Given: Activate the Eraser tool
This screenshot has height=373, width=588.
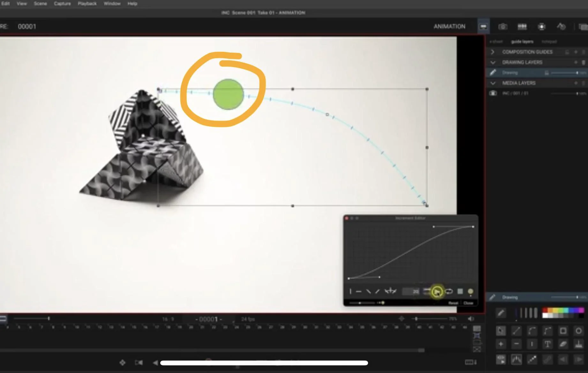Looking at the screenshot, I should point(563,344).
